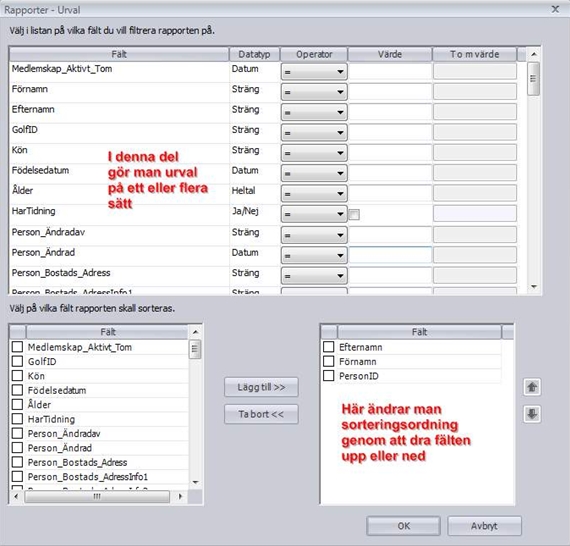Click the upper list's scroll-down arrow

coord(534,287)
